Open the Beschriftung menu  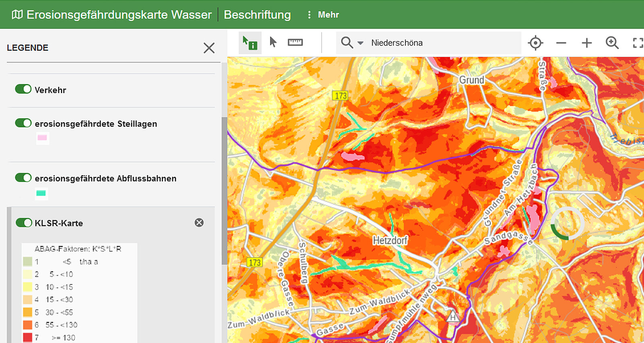257,15
